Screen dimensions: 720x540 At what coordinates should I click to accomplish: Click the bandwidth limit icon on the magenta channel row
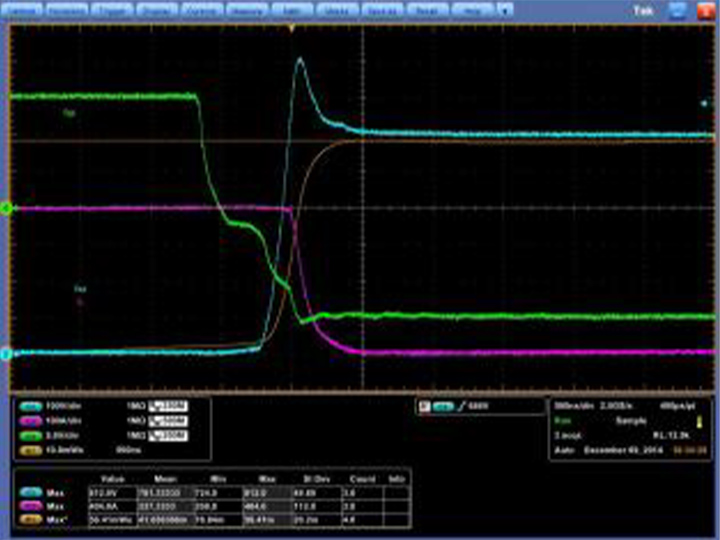tap(168, 421)
